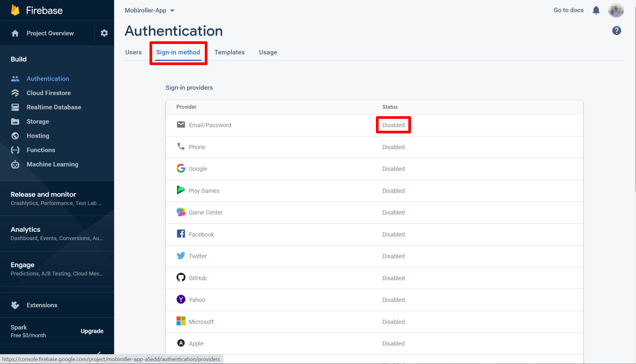
Task: Click the Facebook provider logo
Action: 181,234
